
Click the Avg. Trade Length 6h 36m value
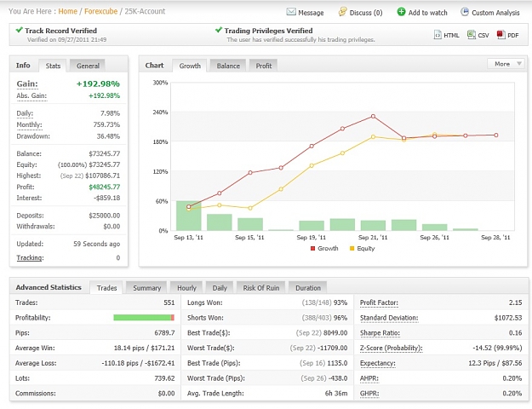pyautogui.click(x=336, y=394)
